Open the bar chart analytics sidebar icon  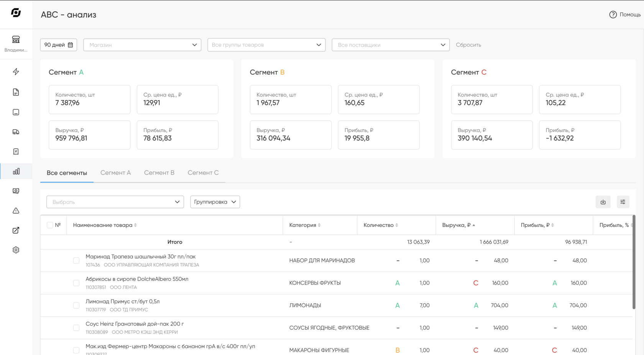pos(16,172)
